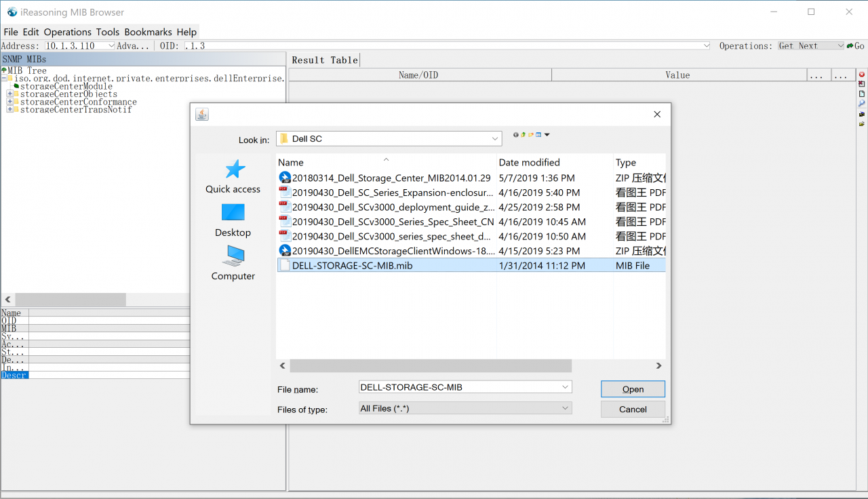Click the Quick access star icon
The height and width of the screenshot is (499, 868).
[235, 169]
